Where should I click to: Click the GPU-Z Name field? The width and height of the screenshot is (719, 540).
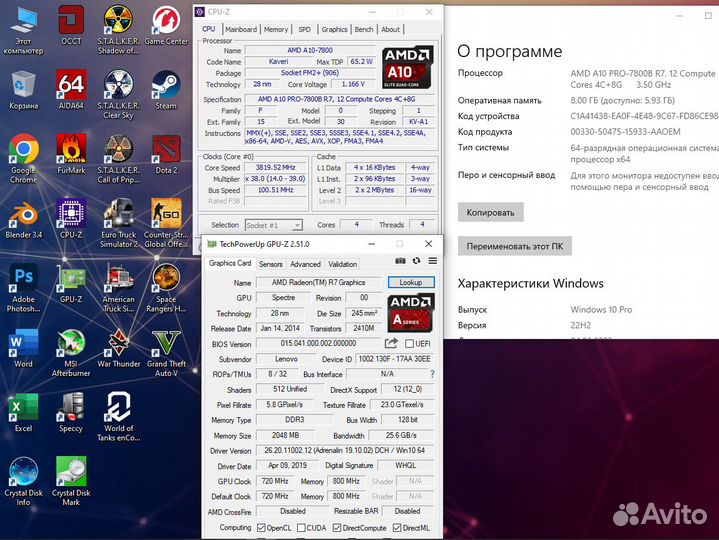coord(318,282)
